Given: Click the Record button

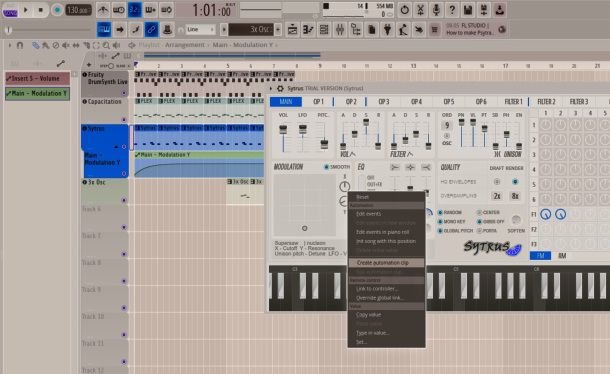Looking at the screenshot, I should tap(57, 10).
